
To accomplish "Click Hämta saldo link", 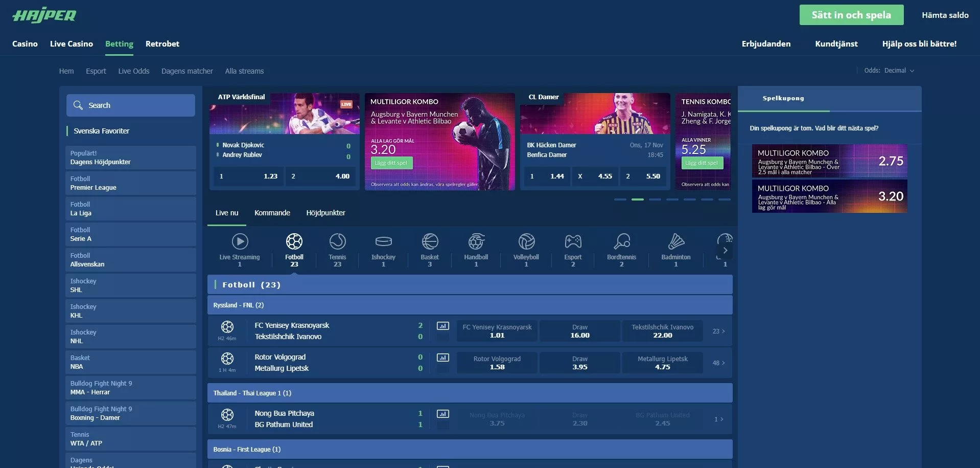I will pos(945,15).
